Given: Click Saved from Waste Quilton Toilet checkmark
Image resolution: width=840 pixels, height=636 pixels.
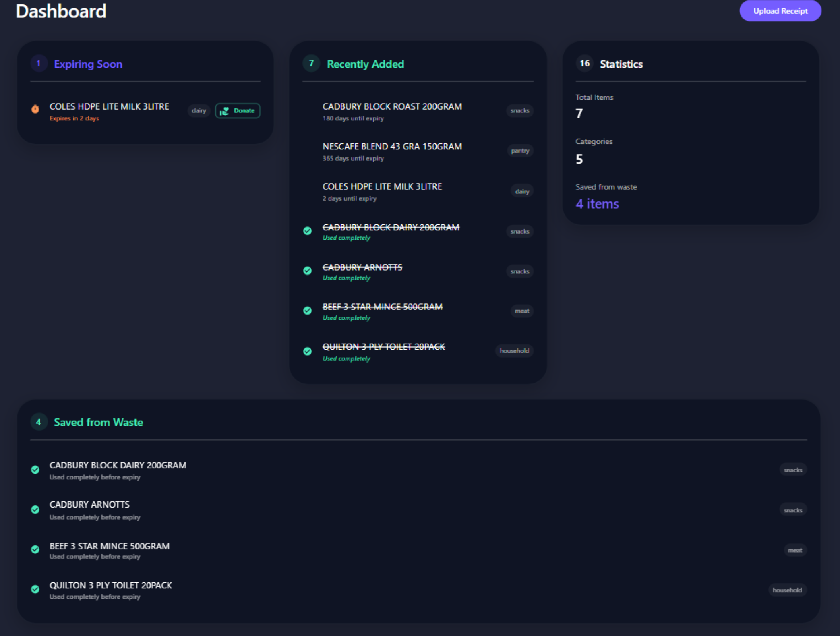Looking at the screenshot, I should pos(35,589).
